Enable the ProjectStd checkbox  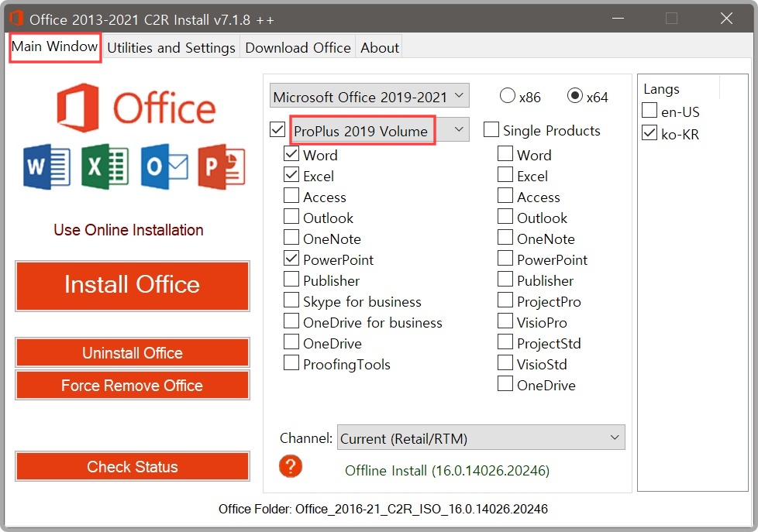point(505,342)
